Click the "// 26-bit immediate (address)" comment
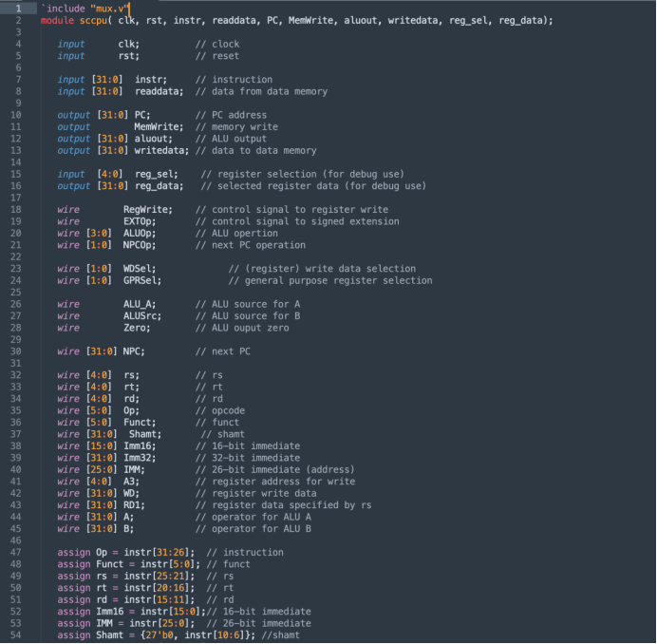 pyautogui.click(x=275, y=470)
